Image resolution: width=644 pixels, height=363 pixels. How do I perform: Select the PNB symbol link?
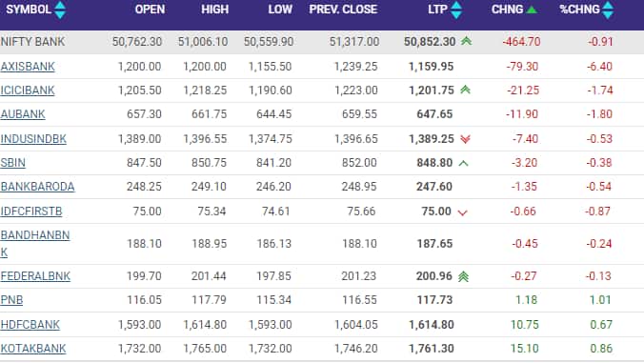[x=11, y=300]
